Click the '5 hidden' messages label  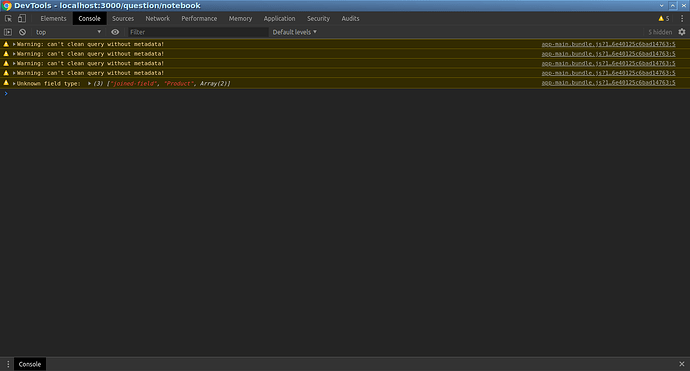(x=660, y=32)
